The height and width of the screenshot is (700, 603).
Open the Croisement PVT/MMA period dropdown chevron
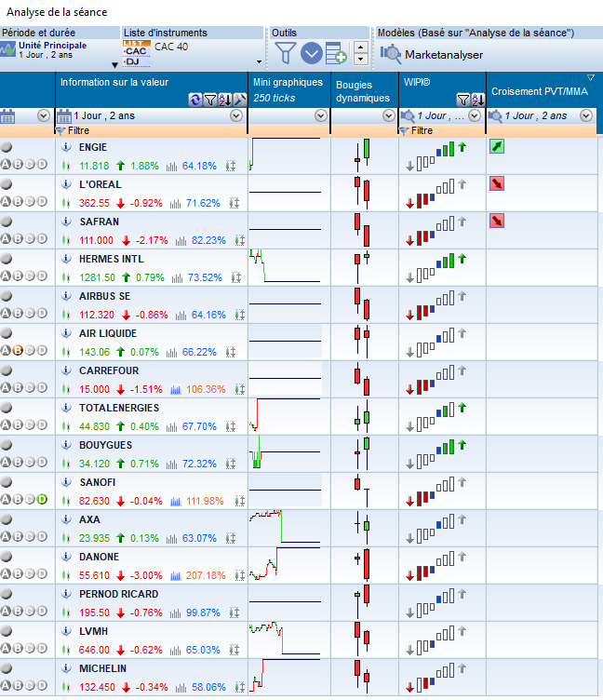[x=586, y=116]
